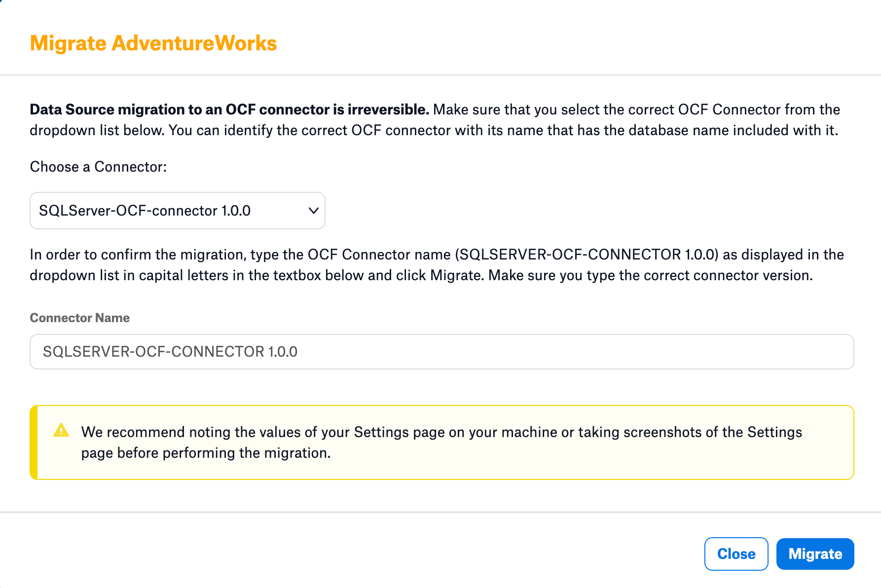This screenshot has width=881, height=588.
Task: Click the Choose a Connector label
Action: [x=98, y=167]
